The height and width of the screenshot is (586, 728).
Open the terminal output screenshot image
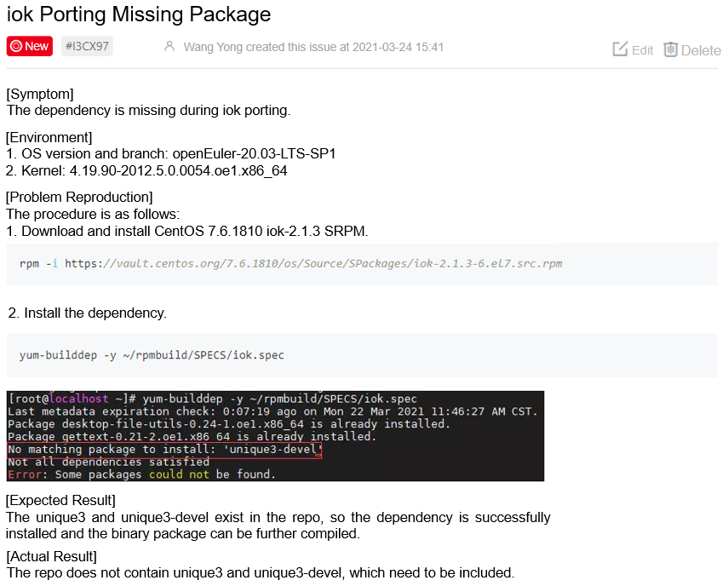(275, 436)
